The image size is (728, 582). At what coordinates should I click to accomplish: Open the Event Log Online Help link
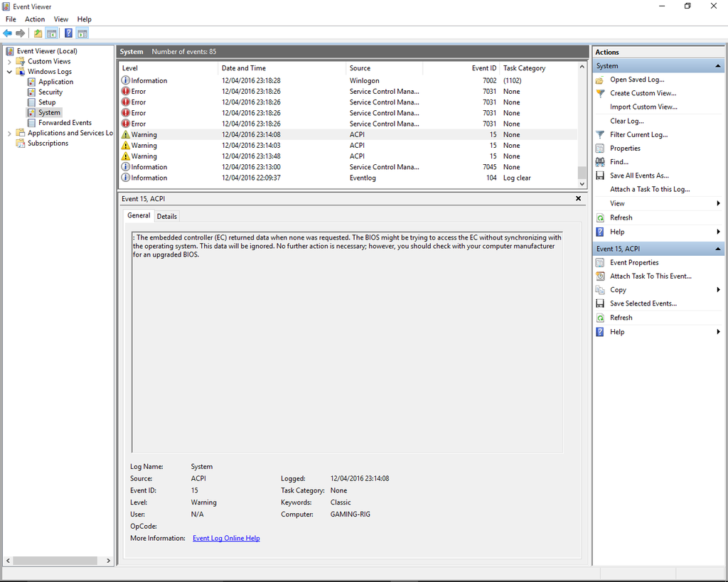point(226,539)
